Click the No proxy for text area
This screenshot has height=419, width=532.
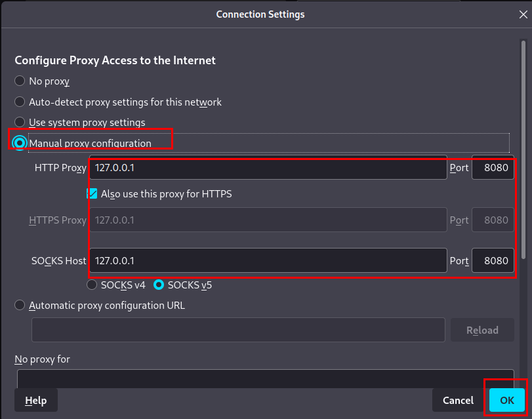(265, 379)
